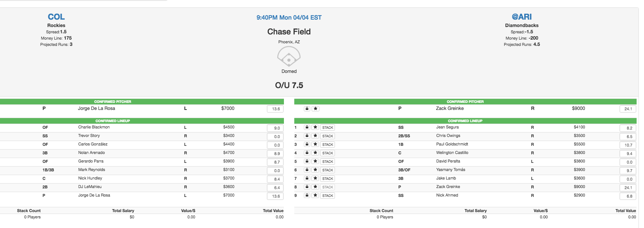Image resolution: width=644 pixels, height=228 pixels.
Task: Lock Zack Greinke confirmed pitcher with lock icon
Action: tap(307, 109)
